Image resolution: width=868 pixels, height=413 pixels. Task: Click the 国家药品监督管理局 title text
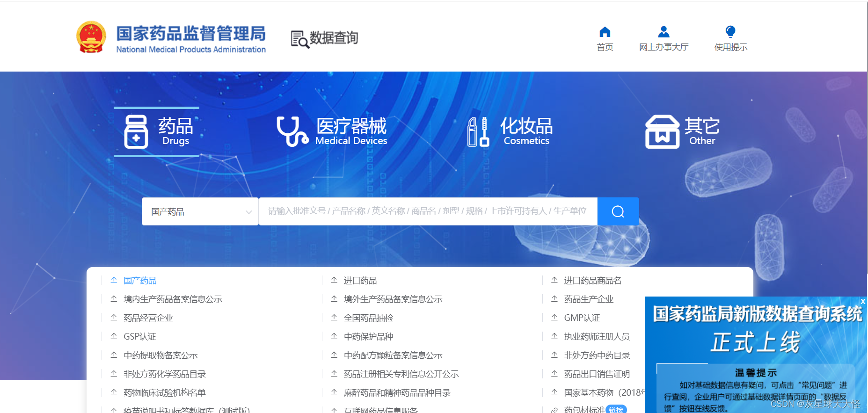click(x=191, y=33)
